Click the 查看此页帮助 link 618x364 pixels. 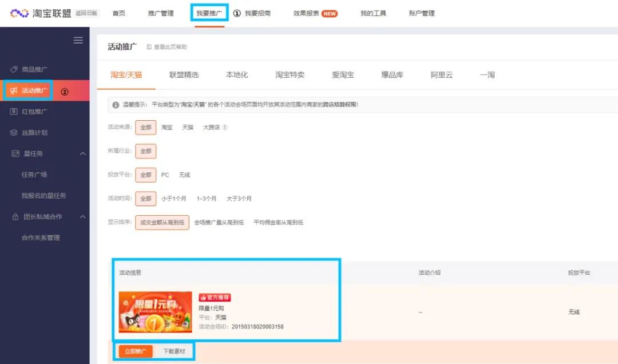pos(171,47)
